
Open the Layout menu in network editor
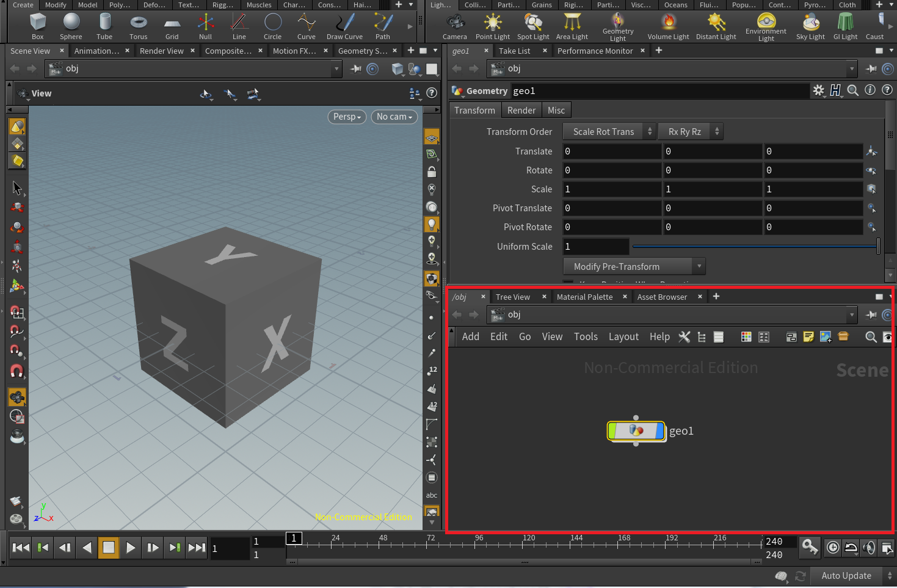pyautogui.click(x=623, y=337)
